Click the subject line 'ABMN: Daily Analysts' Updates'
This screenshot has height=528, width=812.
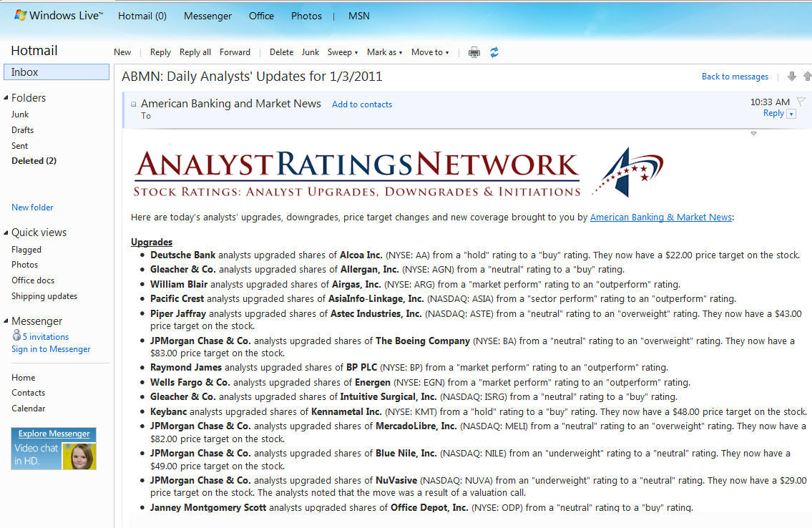(253, 77)
